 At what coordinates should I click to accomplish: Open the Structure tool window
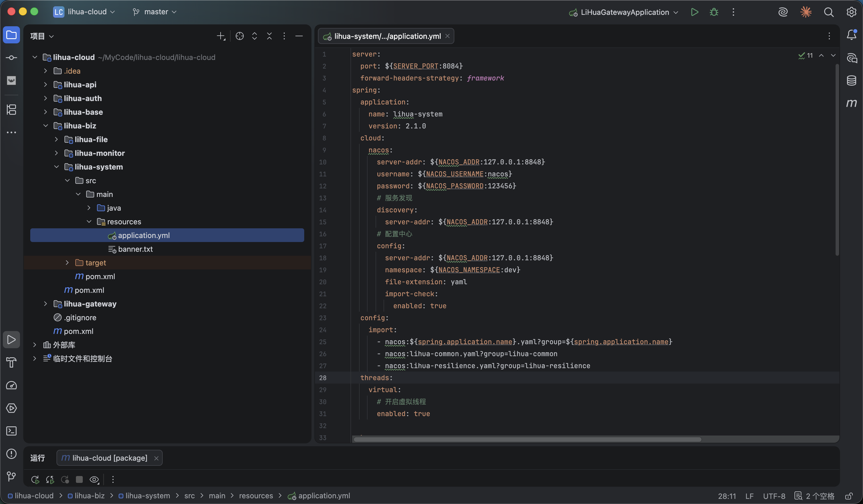pyautogui.click(x=11, y=110)
